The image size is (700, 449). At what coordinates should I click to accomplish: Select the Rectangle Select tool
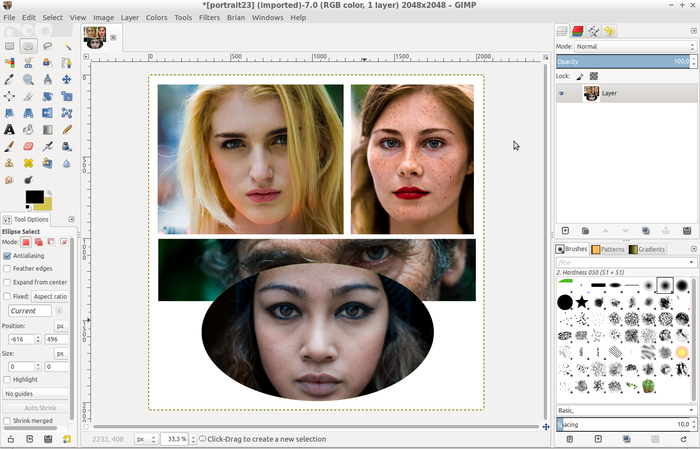tap(9, 45)
